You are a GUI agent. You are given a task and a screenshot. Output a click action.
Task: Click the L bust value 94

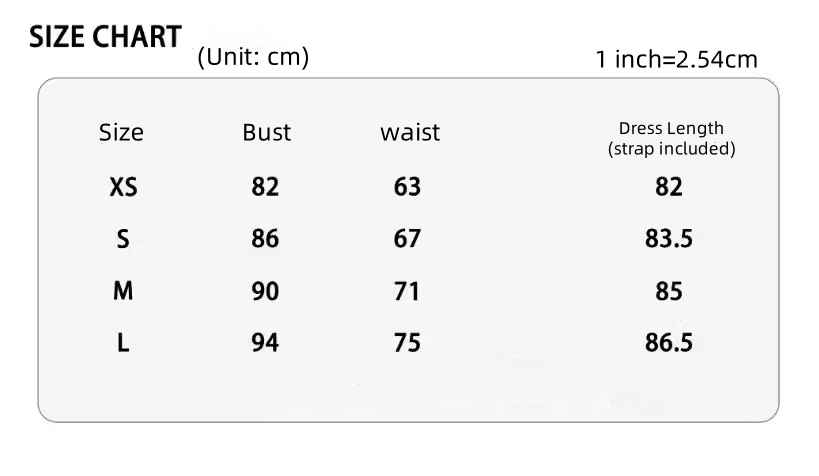coord(265,344)
